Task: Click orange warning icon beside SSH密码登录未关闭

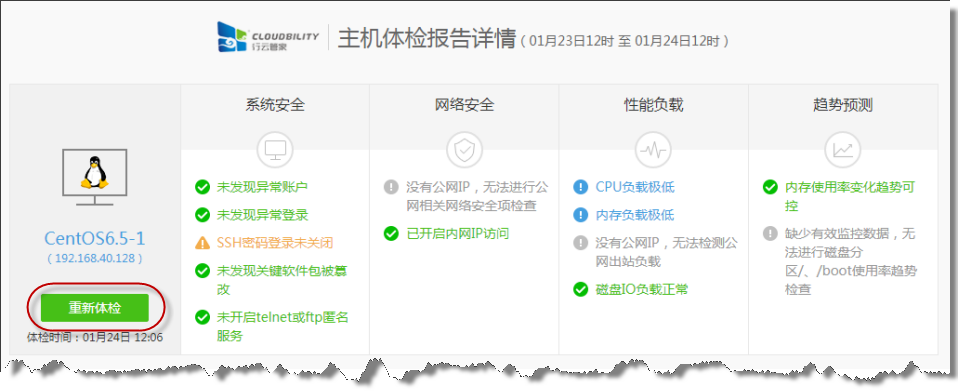Action: [x=202, y=243]
